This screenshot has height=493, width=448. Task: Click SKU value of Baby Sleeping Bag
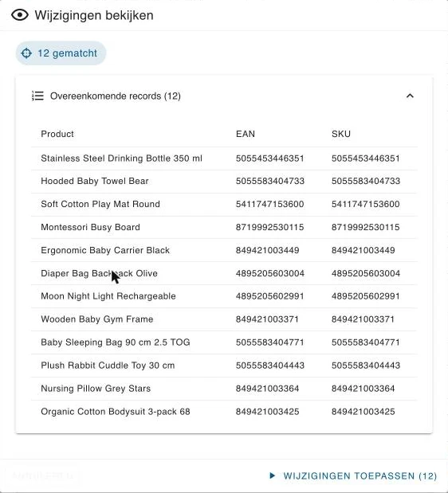tap(366, 342)
